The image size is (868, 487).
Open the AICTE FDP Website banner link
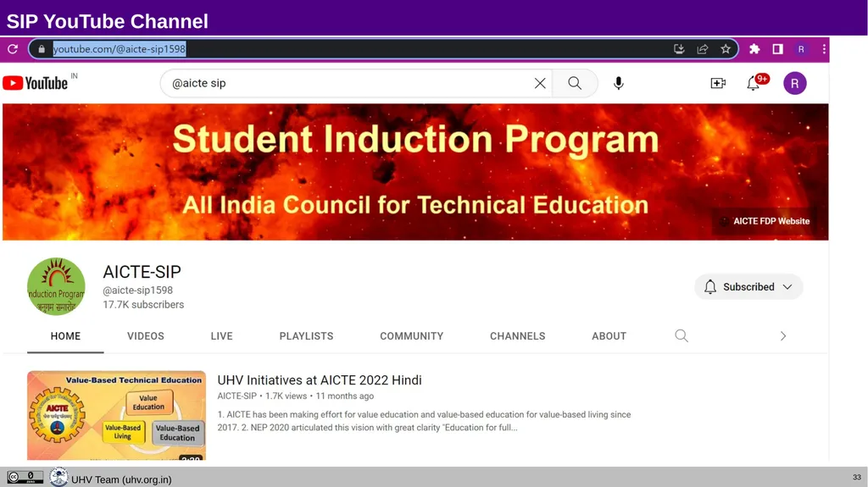[x=765, y=221]
